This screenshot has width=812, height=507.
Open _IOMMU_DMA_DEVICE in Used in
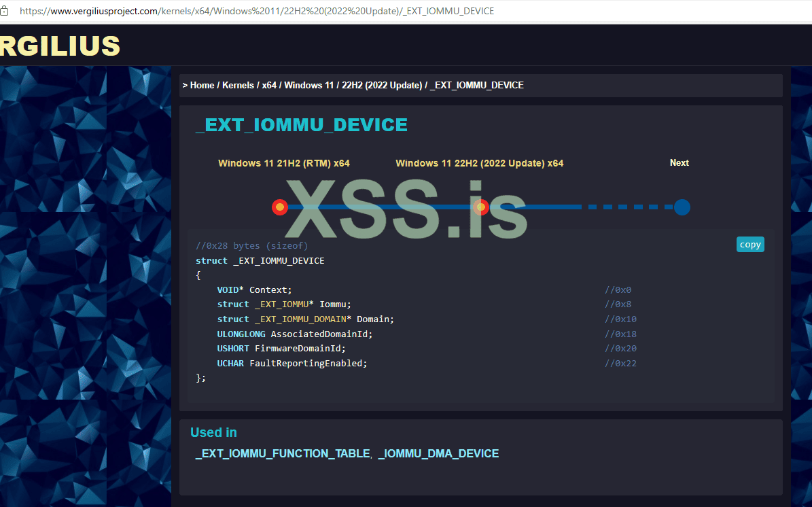(x=438, y=454)
